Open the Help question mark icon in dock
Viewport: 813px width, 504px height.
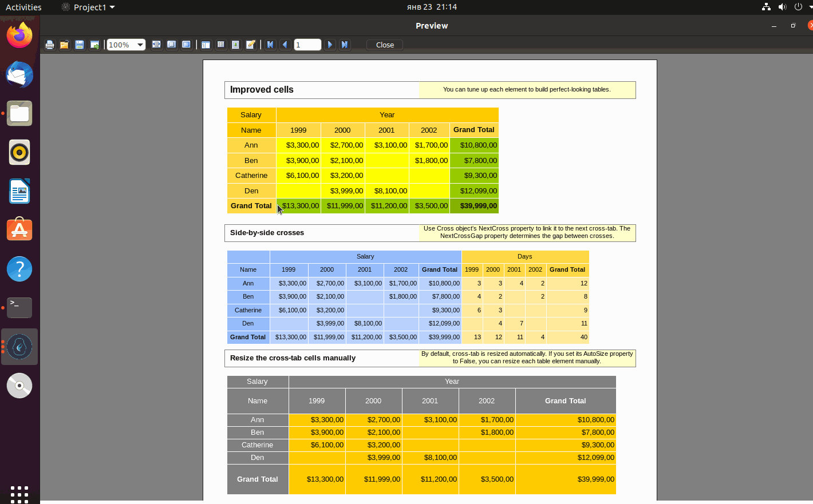[x=19, y=269]
